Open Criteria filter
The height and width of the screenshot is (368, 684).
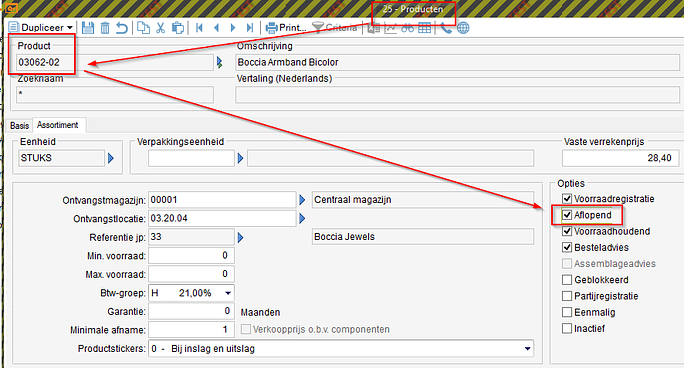click(x=335, y=28)
